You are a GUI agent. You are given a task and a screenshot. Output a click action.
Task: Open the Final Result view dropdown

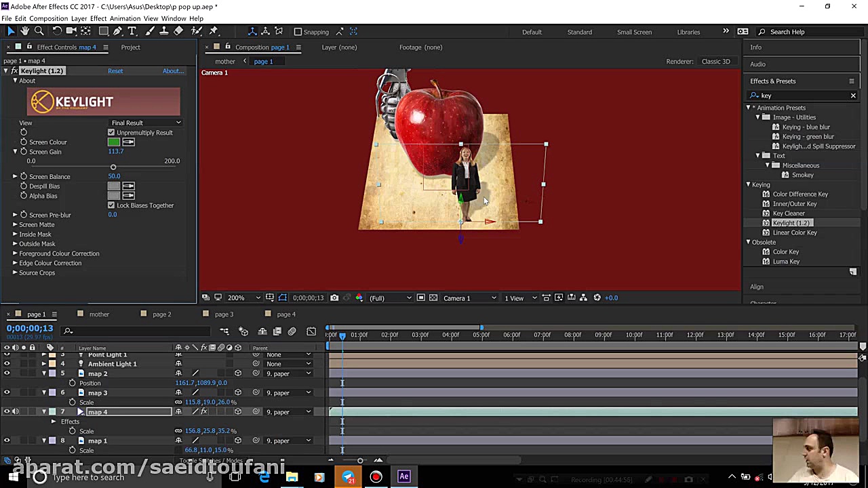(x=145, y=123)
